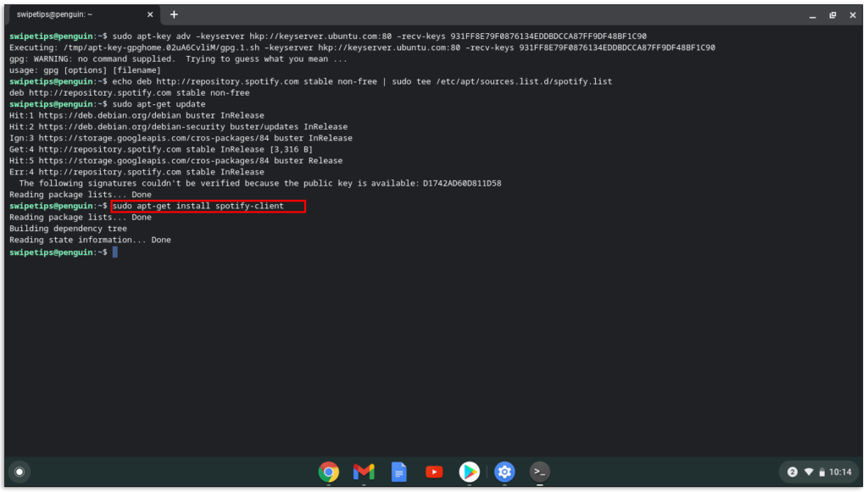View the notification counter showing 2
Image resolution: width=868 pixels, height=492 pixels.
click(x=792, y=472)
